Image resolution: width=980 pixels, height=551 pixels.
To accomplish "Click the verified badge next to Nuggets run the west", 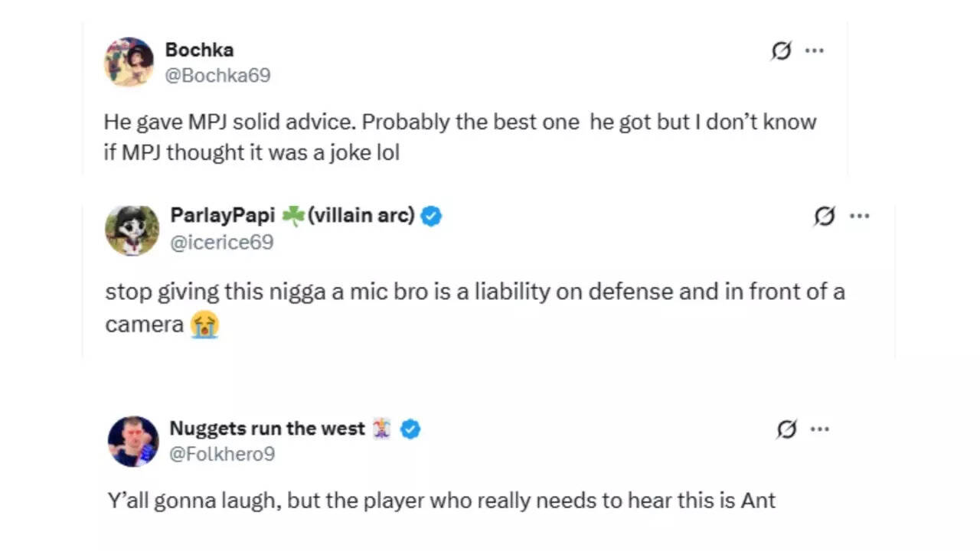I will (411, 429).
